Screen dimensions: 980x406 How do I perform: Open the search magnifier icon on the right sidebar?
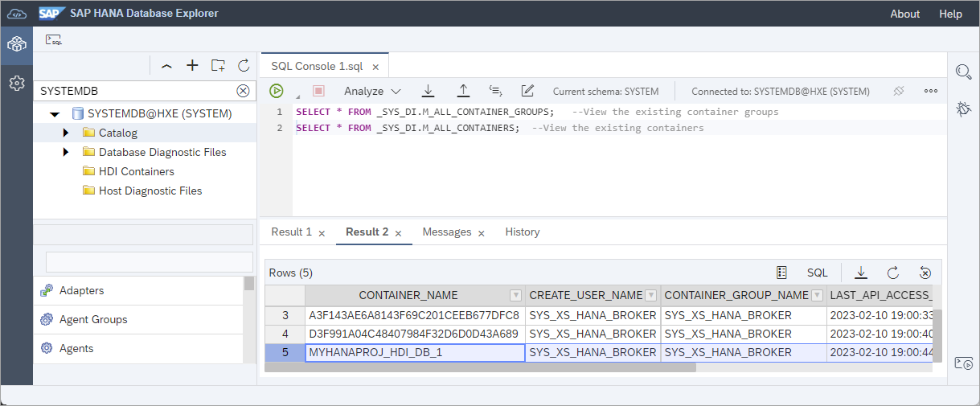click(x=963, y=72)
